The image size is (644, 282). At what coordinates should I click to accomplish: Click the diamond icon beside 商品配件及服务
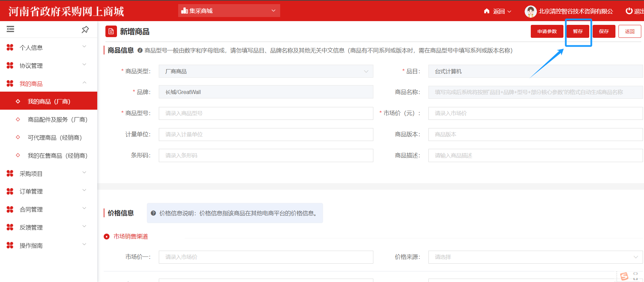click(x=18, y=120)
